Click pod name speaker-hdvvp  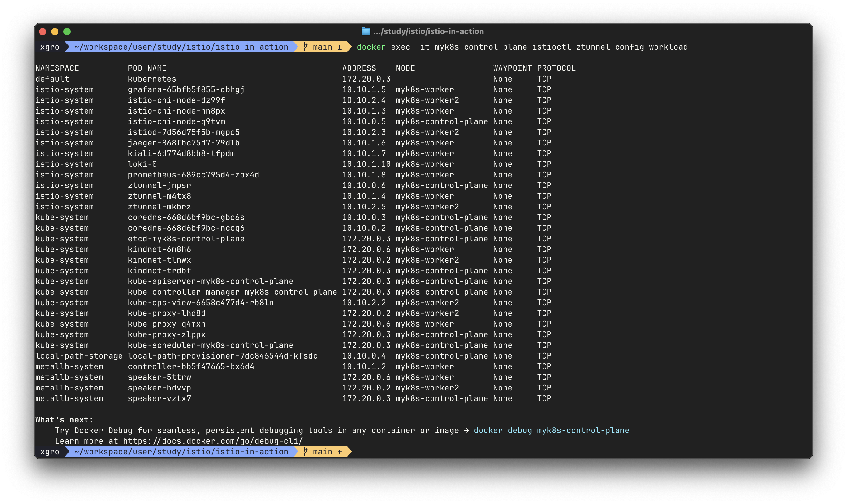coord(159,388)
